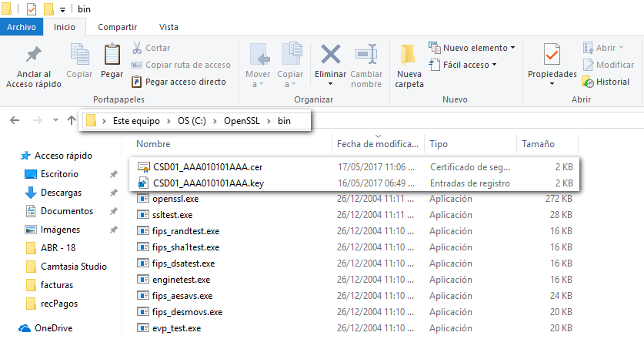Expand the Propiedades options arrow
This screenshot has width=644, height=339.
(x=552, y=84)
